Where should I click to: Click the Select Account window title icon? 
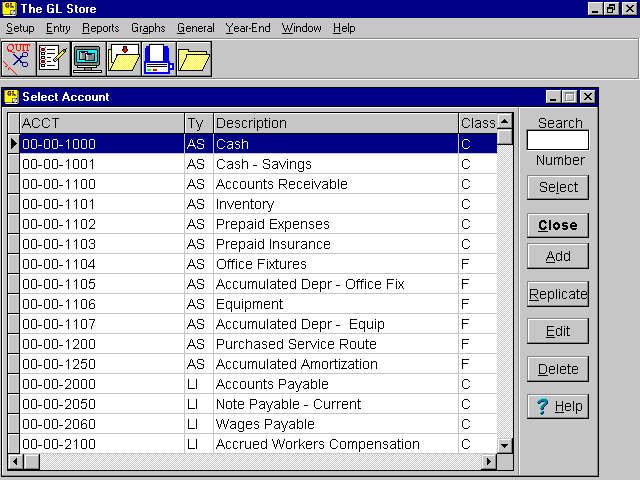coord(12,97)
